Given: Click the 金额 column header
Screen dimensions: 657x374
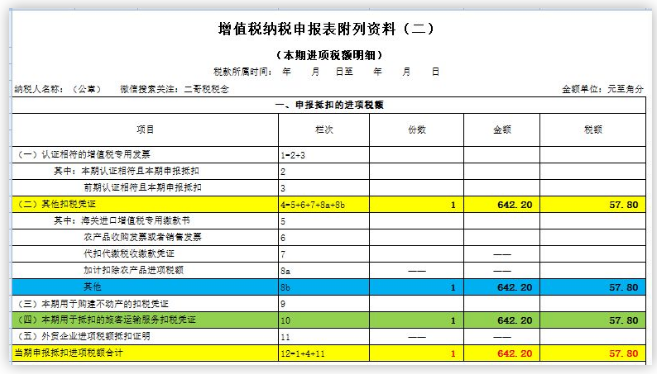Looking at the screenshot, I should [502, 130].
